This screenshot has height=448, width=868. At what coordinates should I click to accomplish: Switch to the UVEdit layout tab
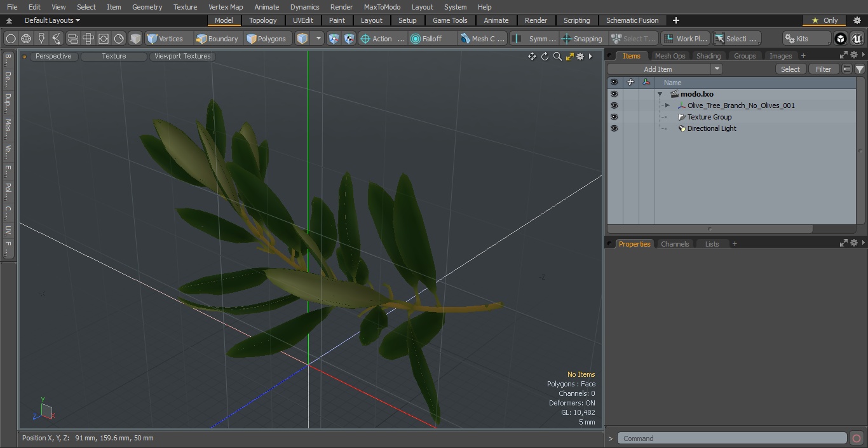(303, 20)
